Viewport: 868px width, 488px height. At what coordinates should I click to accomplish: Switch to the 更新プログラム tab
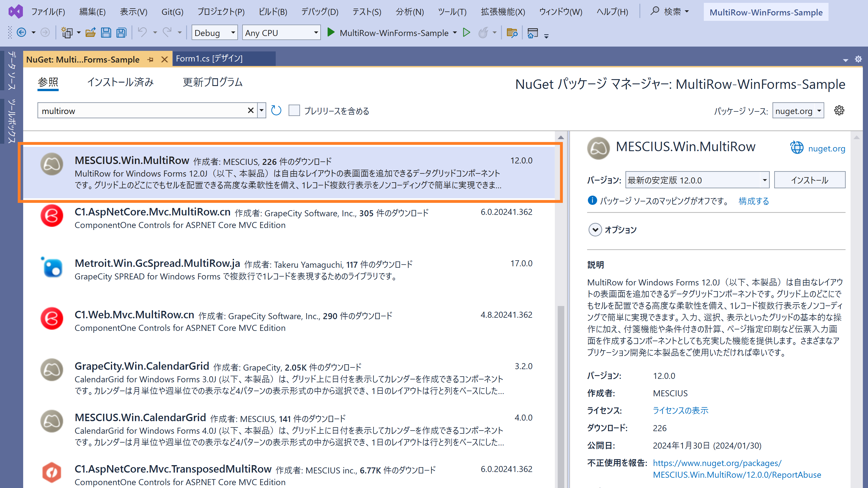(212, 82)
